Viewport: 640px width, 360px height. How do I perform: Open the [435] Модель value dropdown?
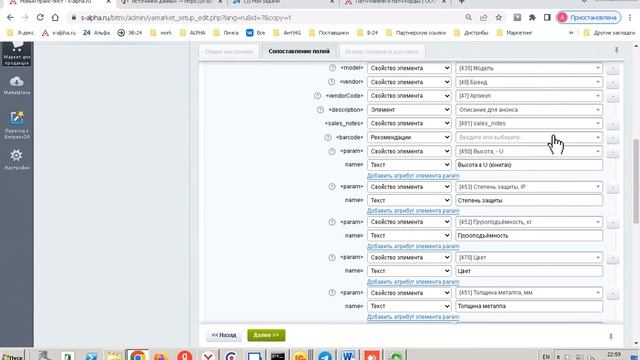[x=529, y=68]
